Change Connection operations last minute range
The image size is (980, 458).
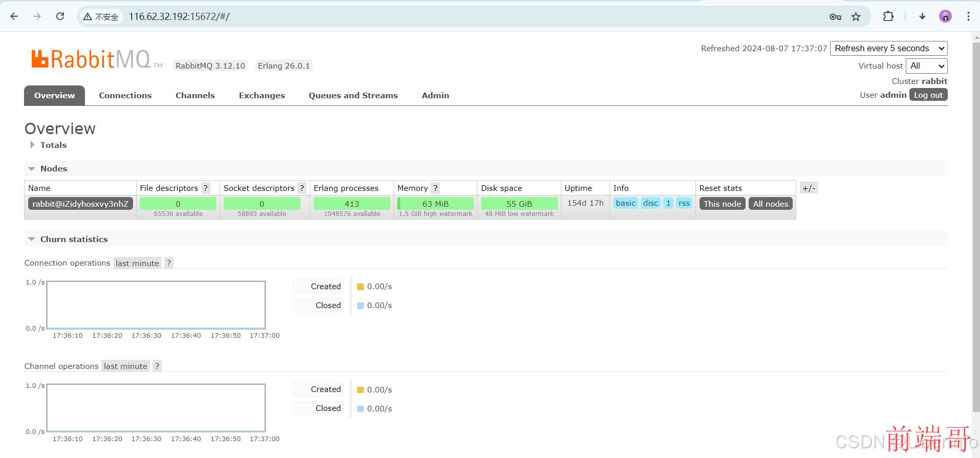click(137, 263)
